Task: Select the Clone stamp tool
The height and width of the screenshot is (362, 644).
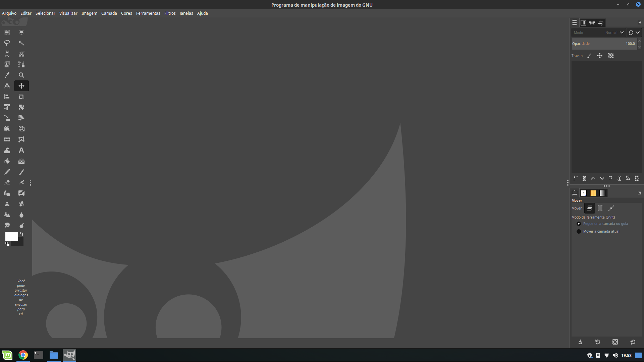Action: [x=7, y=204]
